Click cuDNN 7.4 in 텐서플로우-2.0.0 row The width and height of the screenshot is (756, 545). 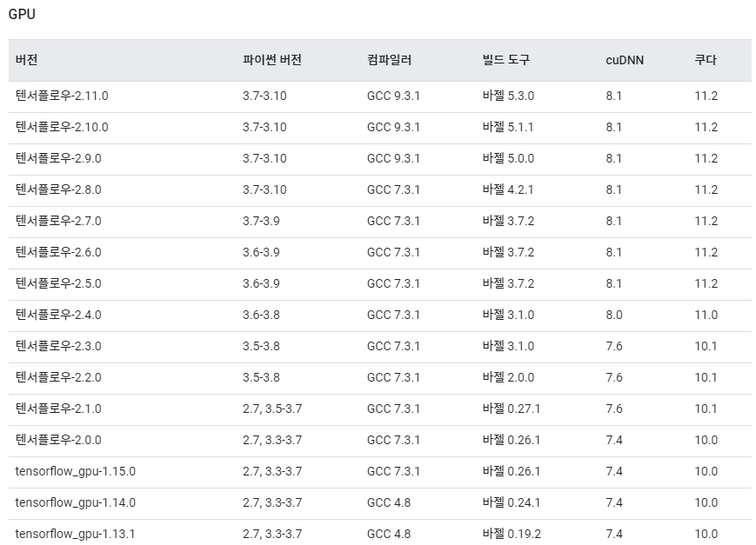click(614, 440)
